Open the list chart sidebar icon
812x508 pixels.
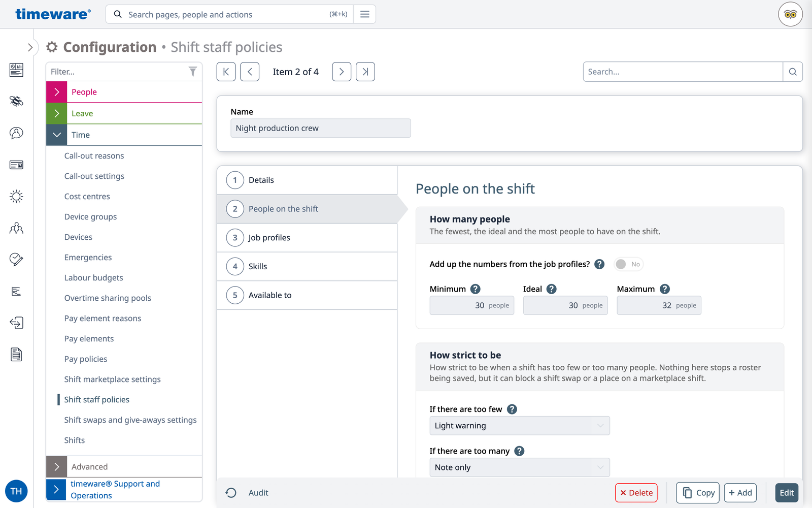coord(16,291)
